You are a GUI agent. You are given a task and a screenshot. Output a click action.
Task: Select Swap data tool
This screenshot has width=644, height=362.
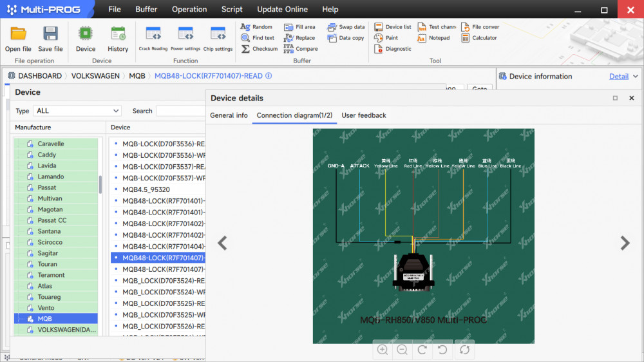coord(345,26)
